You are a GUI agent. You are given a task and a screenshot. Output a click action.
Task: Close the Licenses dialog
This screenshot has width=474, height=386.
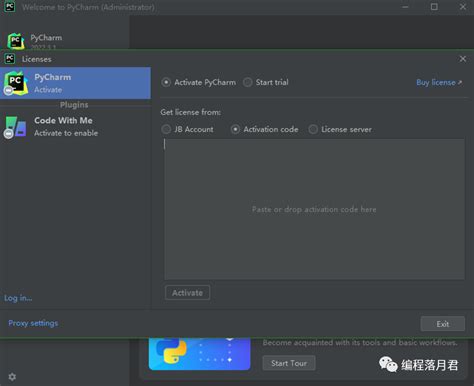(463, 59)
